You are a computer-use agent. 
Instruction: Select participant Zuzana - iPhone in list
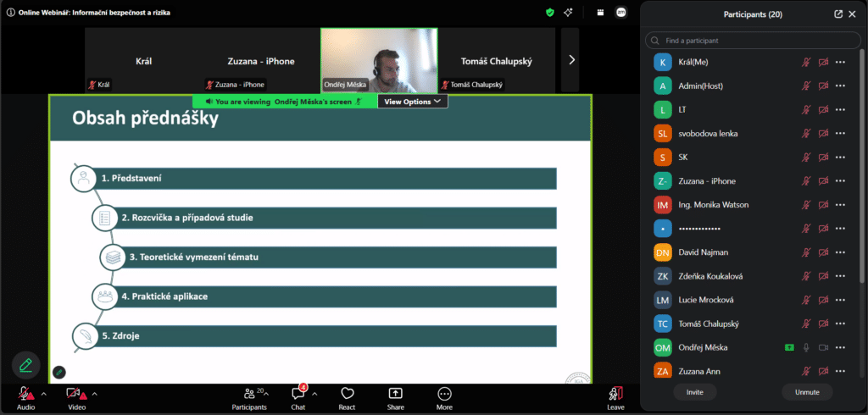click(751, 181)
